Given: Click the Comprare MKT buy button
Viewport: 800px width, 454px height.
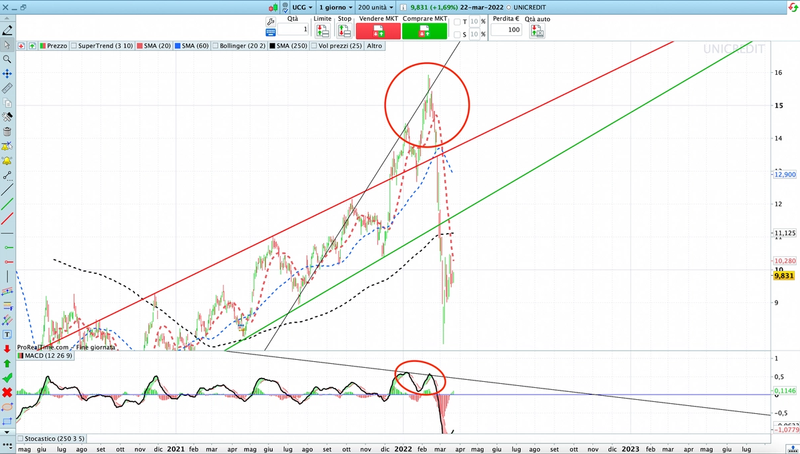Looking at the screenshot, I should coord(424,32).
